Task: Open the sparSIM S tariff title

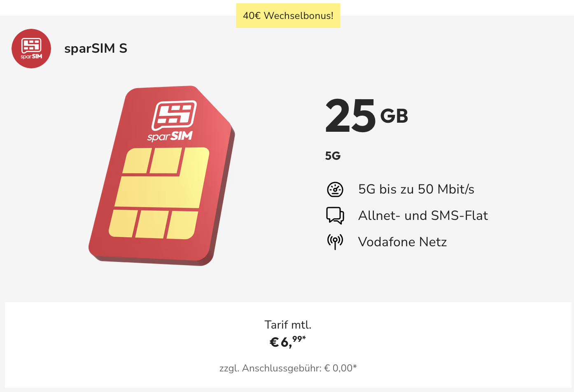Action: pyautogui.click(x=96, y=49)
